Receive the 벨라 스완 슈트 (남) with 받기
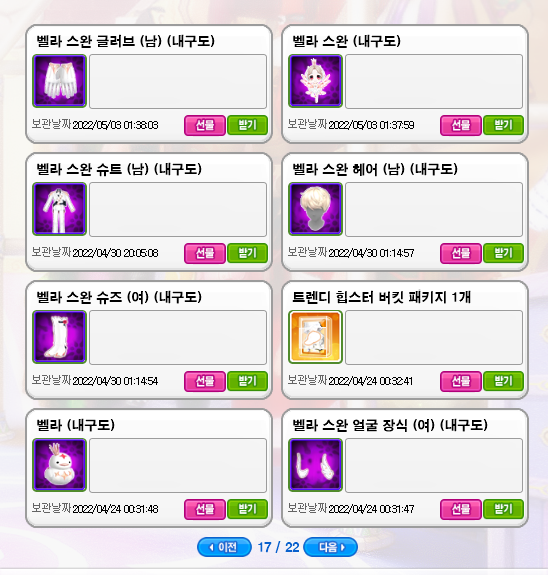The image size is (548, 575). (248, 253)
